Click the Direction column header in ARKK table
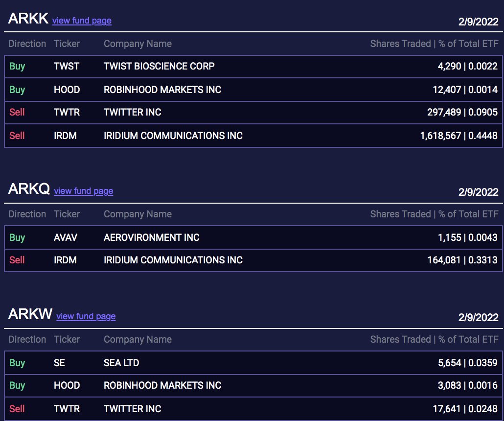The height and width of the screenshot is (421, 504). point(27,44)
